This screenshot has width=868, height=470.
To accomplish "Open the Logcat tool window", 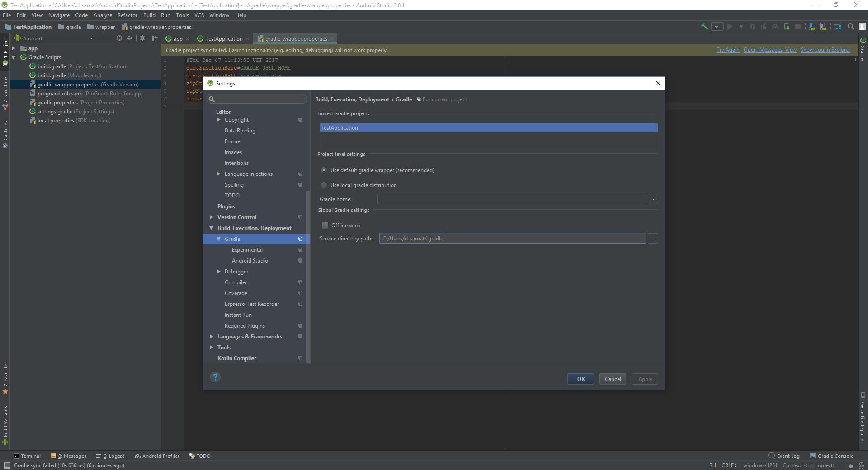I will point(110,456).
